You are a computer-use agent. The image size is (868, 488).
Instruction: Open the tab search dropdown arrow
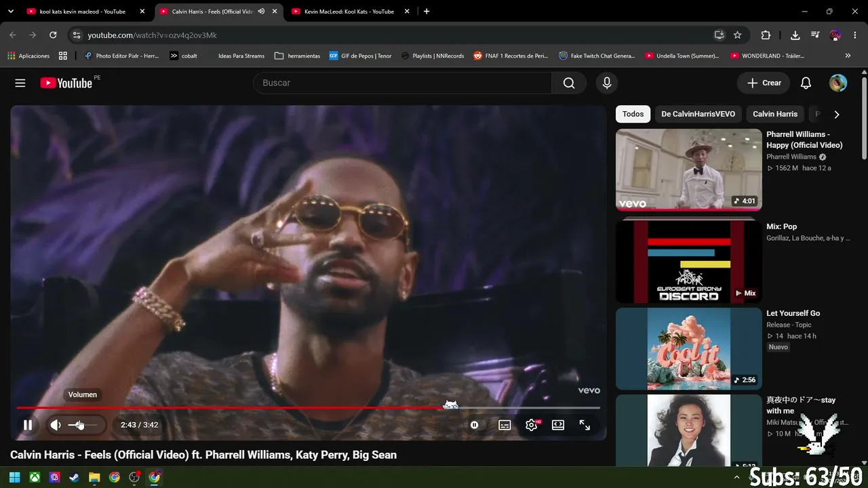[x=10, y=12]
